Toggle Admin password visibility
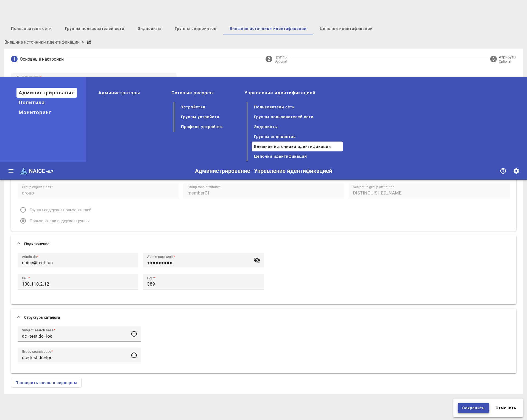This screenshot has height=420, width=527. pos(257,260)
